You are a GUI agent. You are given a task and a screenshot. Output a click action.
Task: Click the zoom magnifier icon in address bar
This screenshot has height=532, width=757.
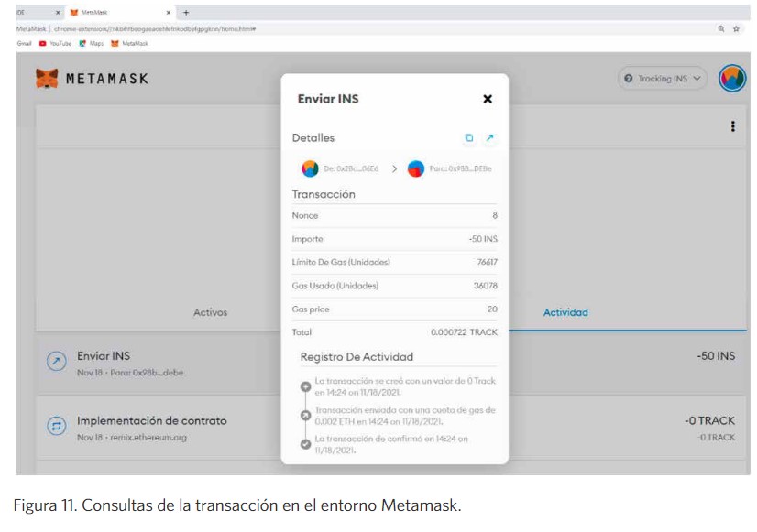(720, 29)
